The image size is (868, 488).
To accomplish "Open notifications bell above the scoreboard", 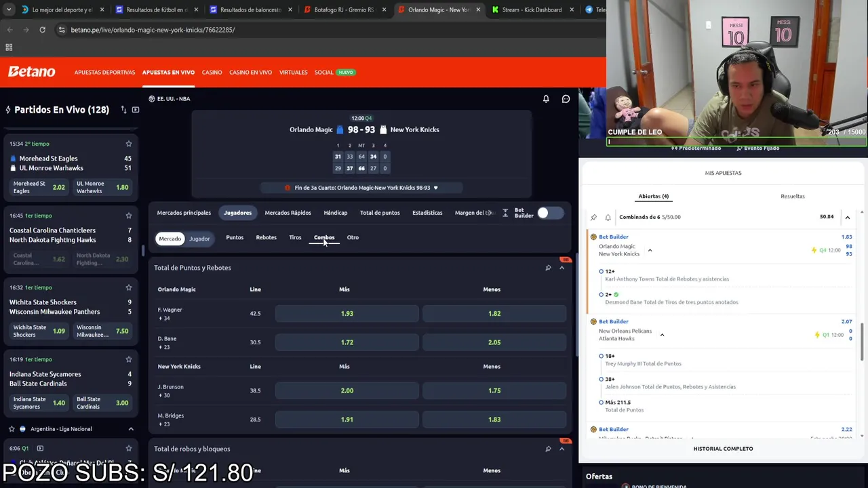I will [546, 99].
